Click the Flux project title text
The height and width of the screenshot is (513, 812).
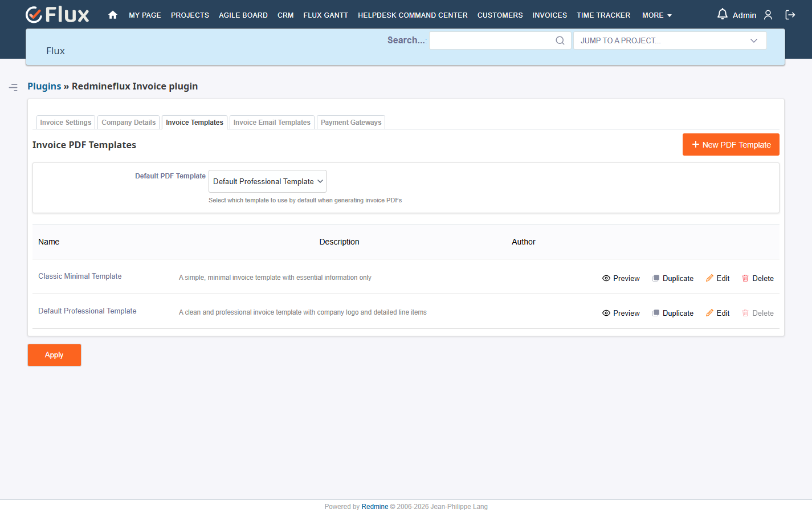(x=55, y=51)
